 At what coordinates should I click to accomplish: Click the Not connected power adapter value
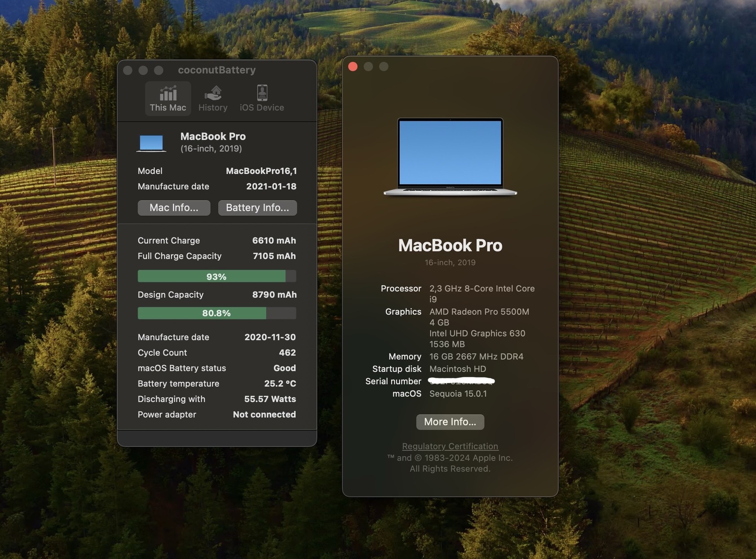[x=264, y=414]
